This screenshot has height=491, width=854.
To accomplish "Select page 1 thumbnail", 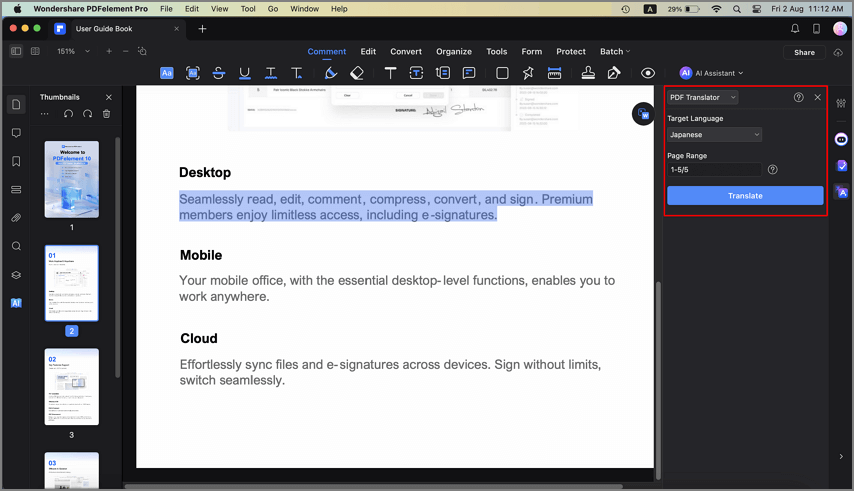I will (x=72, y=180).
